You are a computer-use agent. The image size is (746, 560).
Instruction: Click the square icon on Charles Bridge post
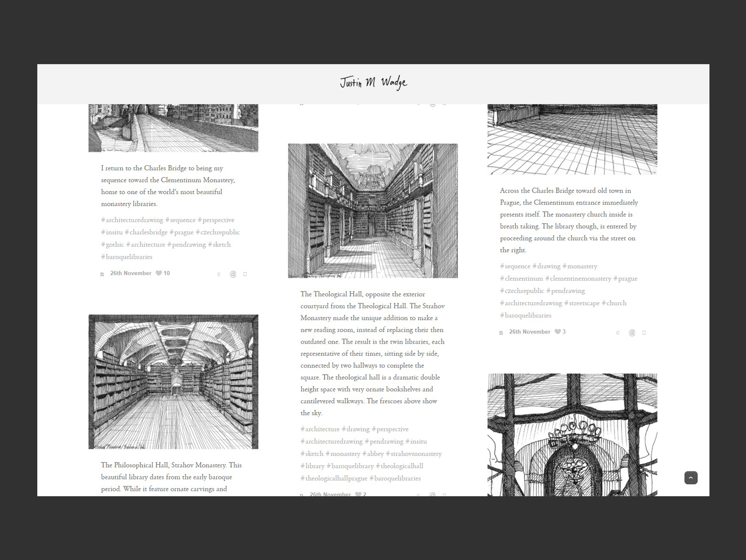[245, 274]
